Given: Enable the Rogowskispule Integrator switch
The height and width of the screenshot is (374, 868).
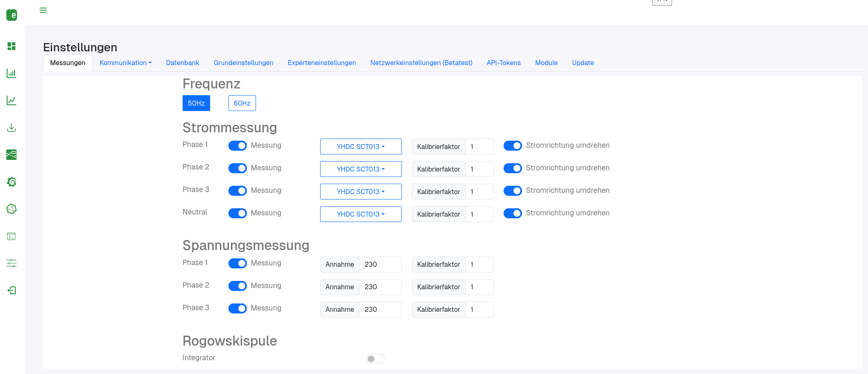Looking at the screenshot, I should pyautogui.click(x=375, y=359).
